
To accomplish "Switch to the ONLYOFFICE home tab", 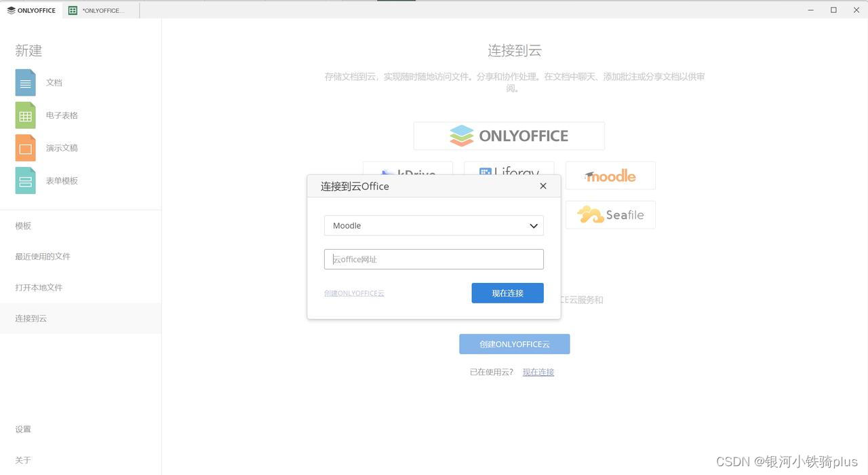I will click(31, 10).
